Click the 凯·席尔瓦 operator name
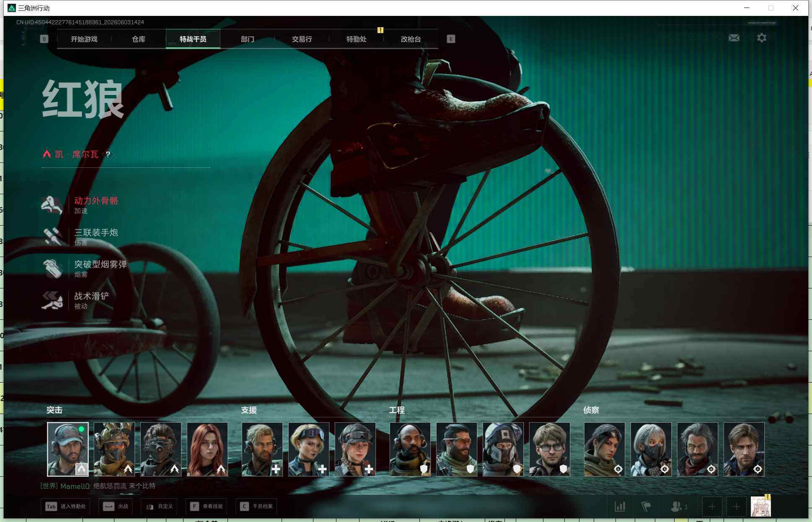 click(x=77, y=154)
